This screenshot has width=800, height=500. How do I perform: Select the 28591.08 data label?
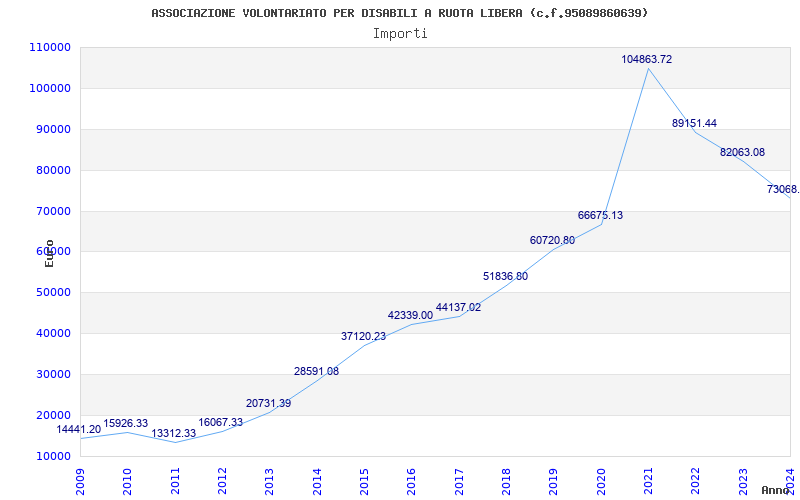[x=316, y=371]
